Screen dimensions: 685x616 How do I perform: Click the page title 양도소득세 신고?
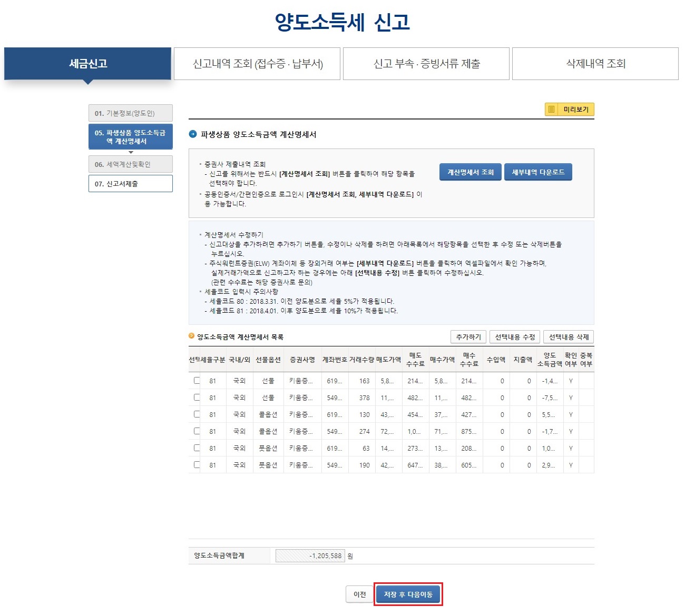(x=342, y=22)
